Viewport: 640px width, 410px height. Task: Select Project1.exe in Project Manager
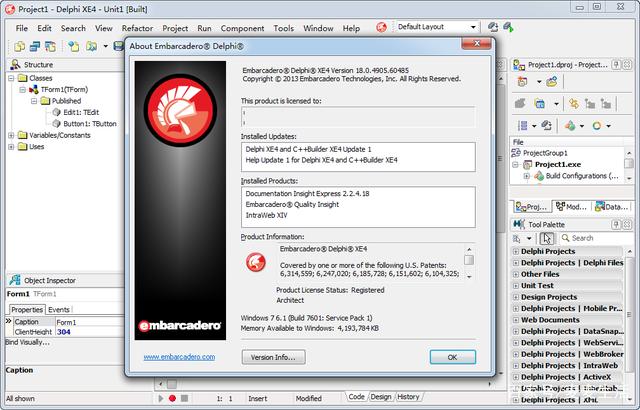[558, 164]
